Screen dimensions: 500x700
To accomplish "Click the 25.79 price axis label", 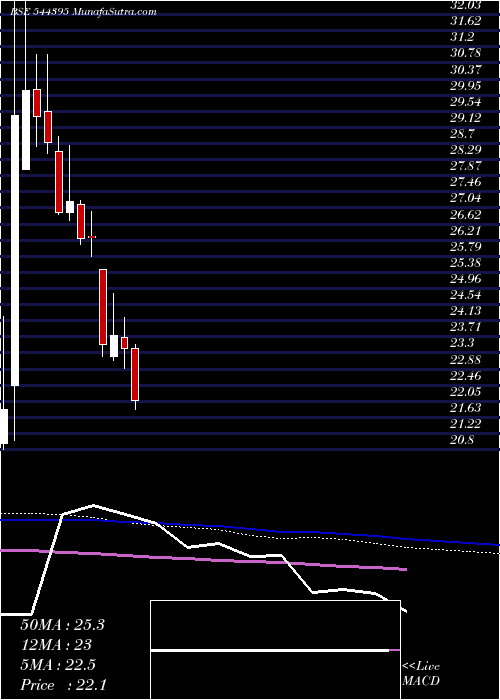I will point(465,247).
